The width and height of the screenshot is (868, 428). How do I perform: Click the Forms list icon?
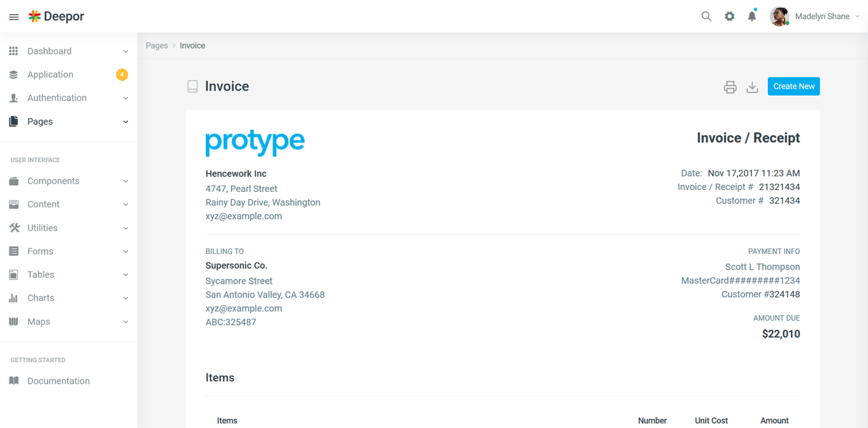click(13, 251)
